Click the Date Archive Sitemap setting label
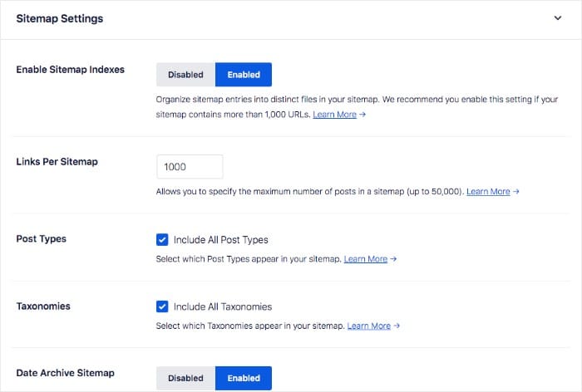Screen dimensions: 582x392 pyautogui.click(x=67, y=373)
